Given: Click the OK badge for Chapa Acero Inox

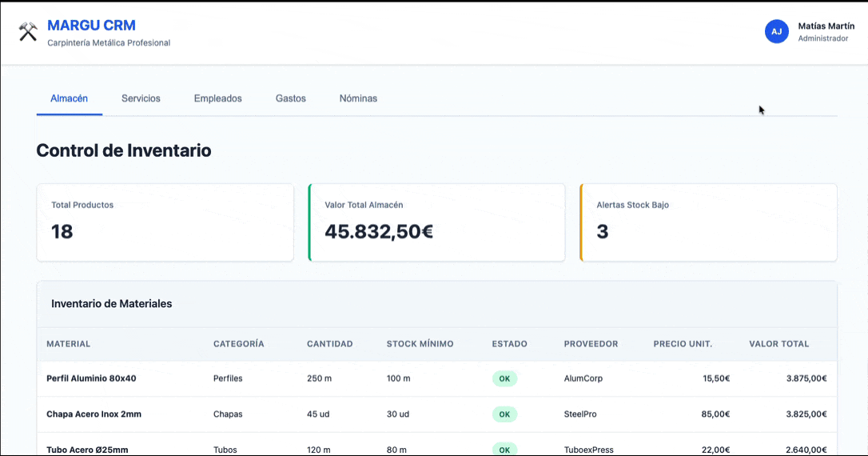Looking at the screenshot, I should point(504,414).
